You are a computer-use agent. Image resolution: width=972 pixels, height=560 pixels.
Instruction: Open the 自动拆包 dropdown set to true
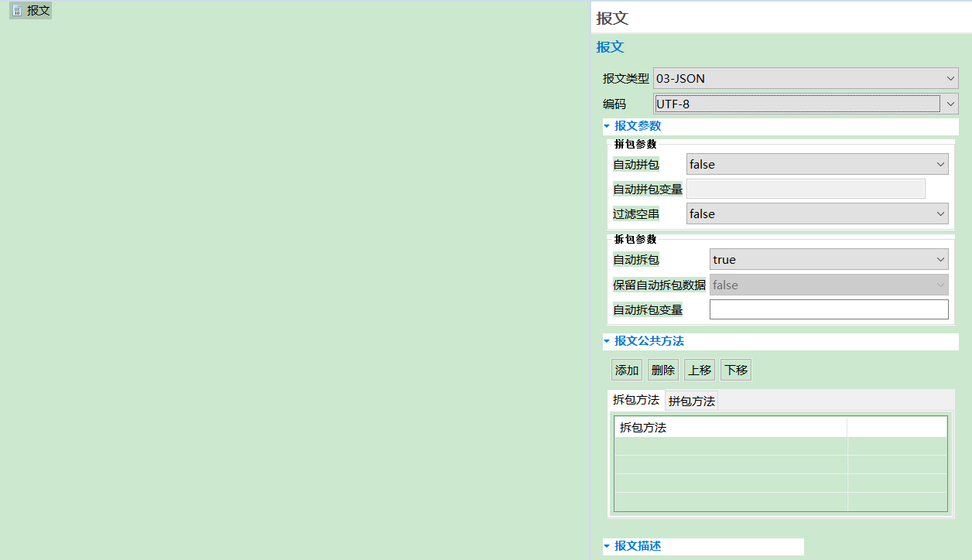[939, 259]
